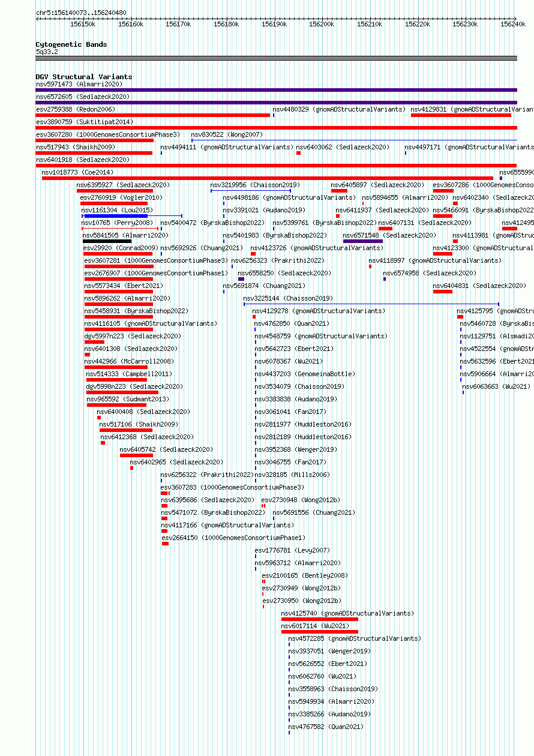Open variant nsv3558963 (Chaisson2019)

(x=333, y=689)
